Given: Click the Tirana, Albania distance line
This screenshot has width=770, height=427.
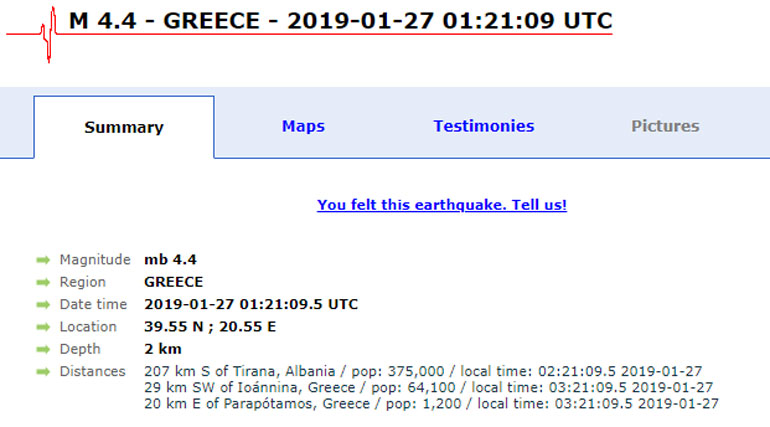Looking at the screenshot, I should [423, 372].
